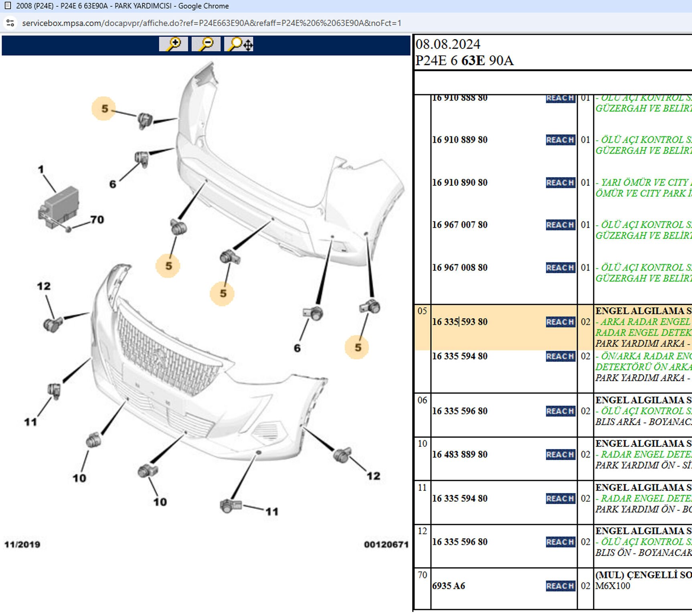Click part number 16 910 889 80
This screenshot has height=616, width=692.
(459, 140)
